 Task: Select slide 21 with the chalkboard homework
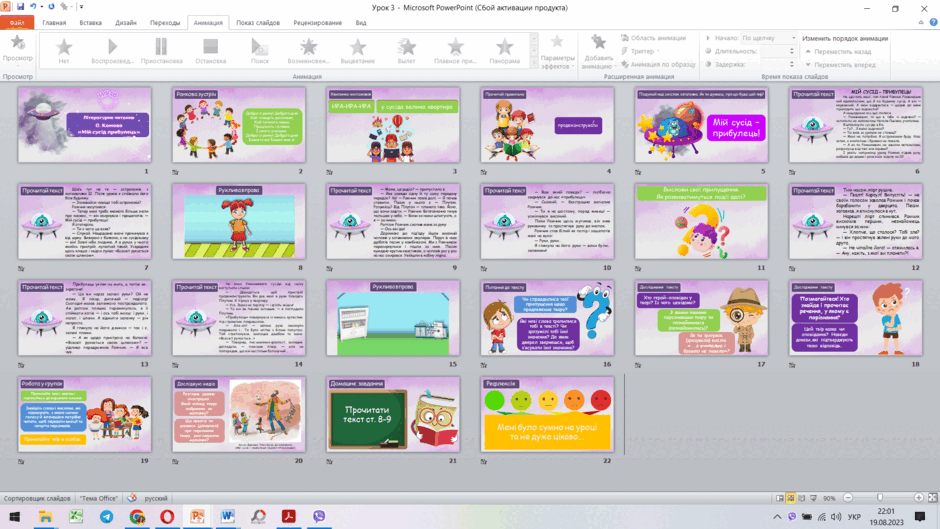tap(393, 414)
